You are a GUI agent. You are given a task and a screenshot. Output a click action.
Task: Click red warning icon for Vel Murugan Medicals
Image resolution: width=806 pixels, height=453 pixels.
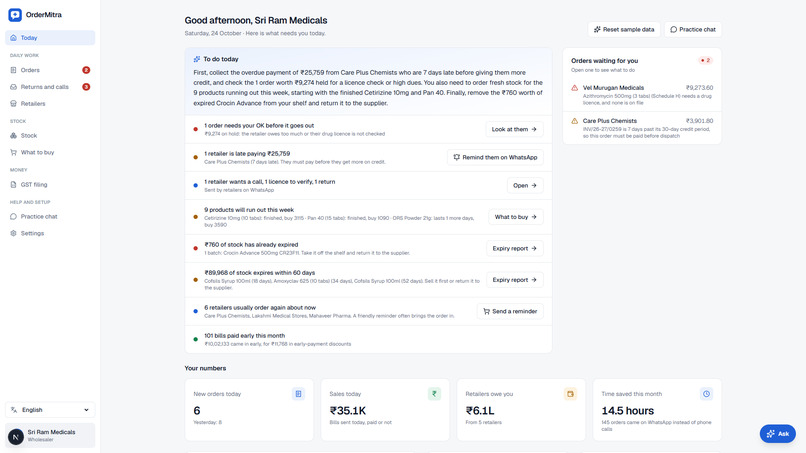(x=575, y=88)
